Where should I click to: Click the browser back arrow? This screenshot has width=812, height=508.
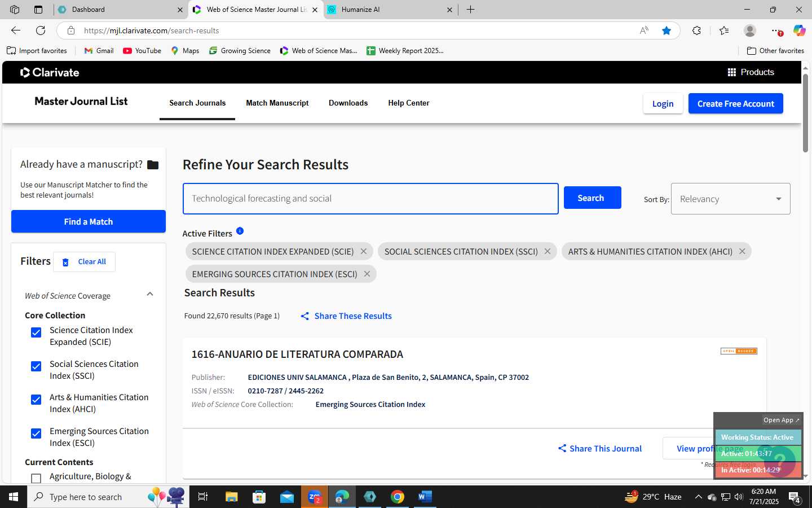[16, 30]
